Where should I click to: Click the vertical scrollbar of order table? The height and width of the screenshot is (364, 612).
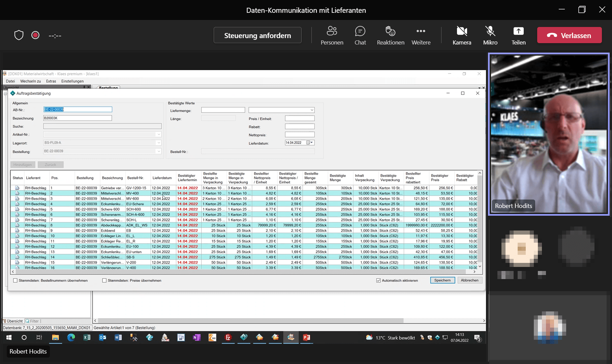480,219
